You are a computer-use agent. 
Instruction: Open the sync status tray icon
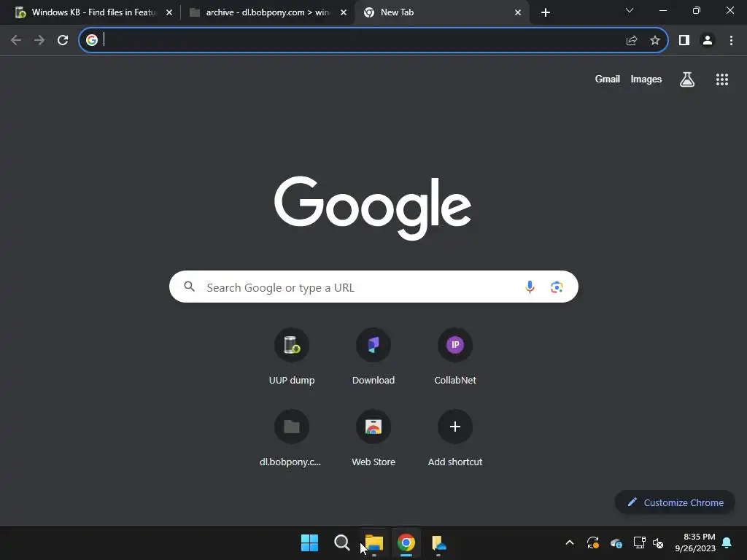(592, 542)
